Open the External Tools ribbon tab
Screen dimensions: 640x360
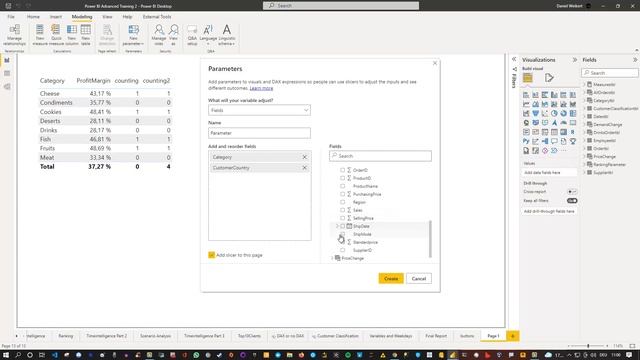(x=157, y=17)
